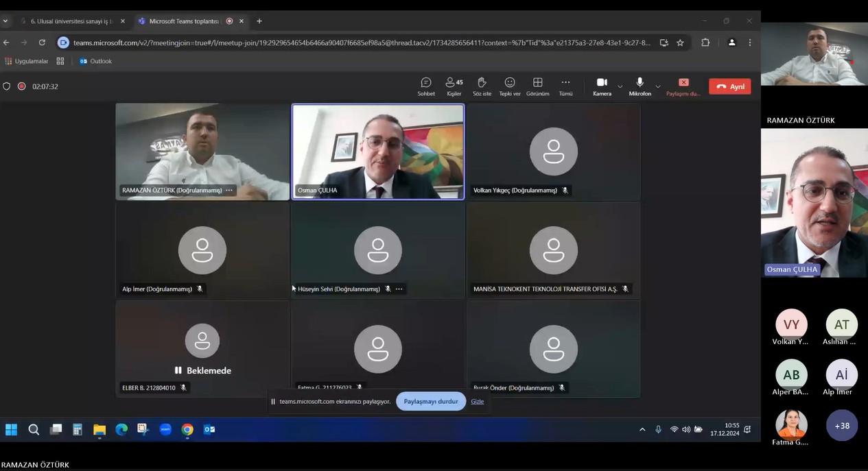Expand the Kamera options arrow
This screenshot has width=868, height=471.
(620, 86)
